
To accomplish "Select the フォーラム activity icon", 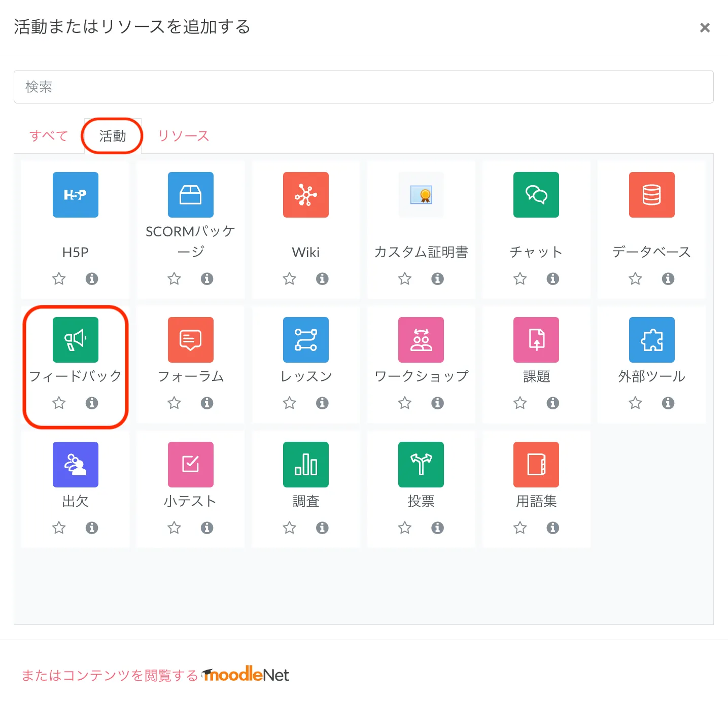I will [x=190, y=340].
